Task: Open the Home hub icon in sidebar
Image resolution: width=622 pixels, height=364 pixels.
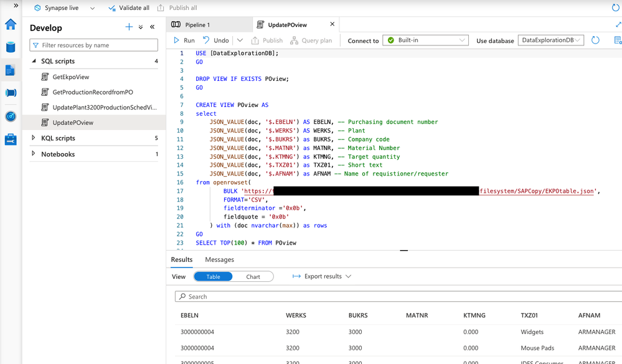Action: pyautogui.click(x=11, y=24)
